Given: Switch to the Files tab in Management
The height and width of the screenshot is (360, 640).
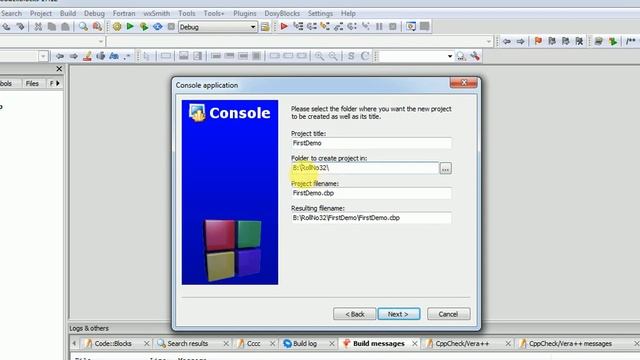Looking at the screenshot, I should click(32, 83).
